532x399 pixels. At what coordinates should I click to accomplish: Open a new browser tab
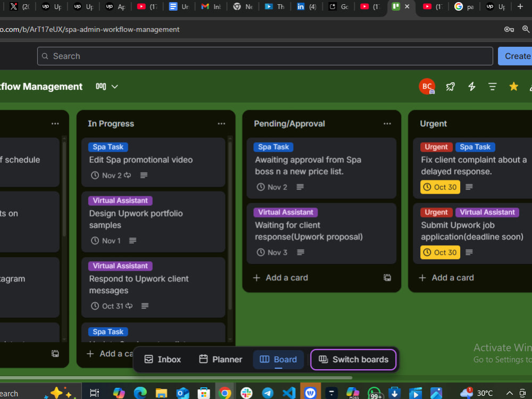(520, 6)
